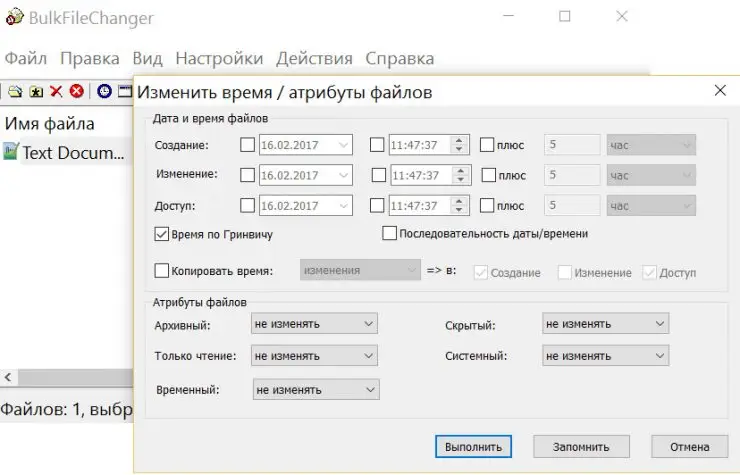Click the BulkFileChanger app icon in title bar
This screenshot has height=475, width=740.
pyautogui.click(x=14, y=17)
